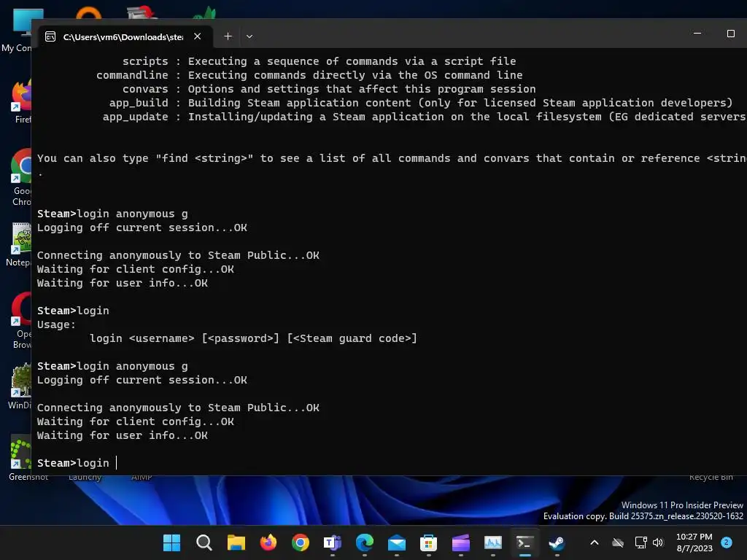Open the Mail app from taskbar
The image size is (747, 560).
pos(397,542)
